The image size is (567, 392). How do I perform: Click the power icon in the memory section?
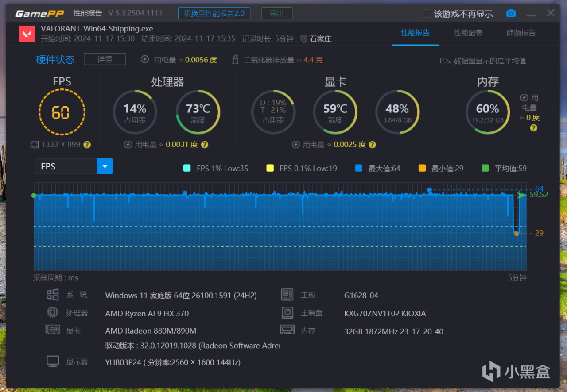pyautogui.click(x=524, y=98)
